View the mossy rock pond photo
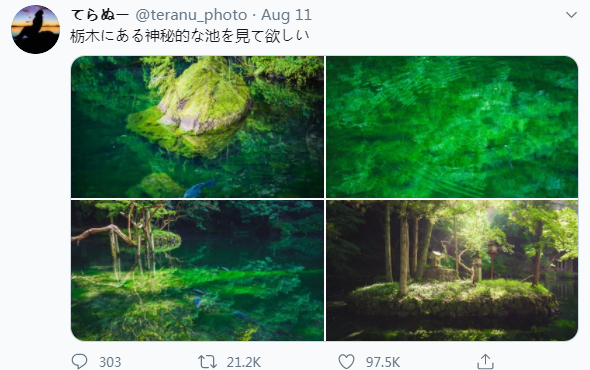 pos(198,127)
